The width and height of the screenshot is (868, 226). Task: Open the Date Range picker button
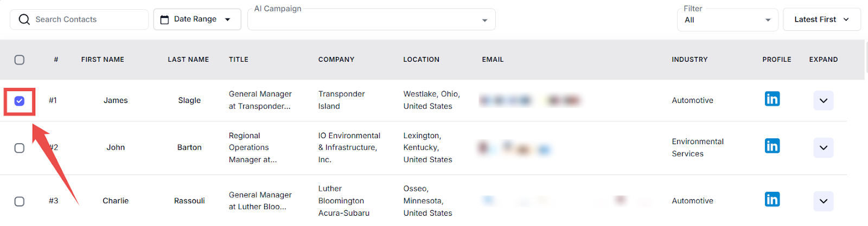197,20
